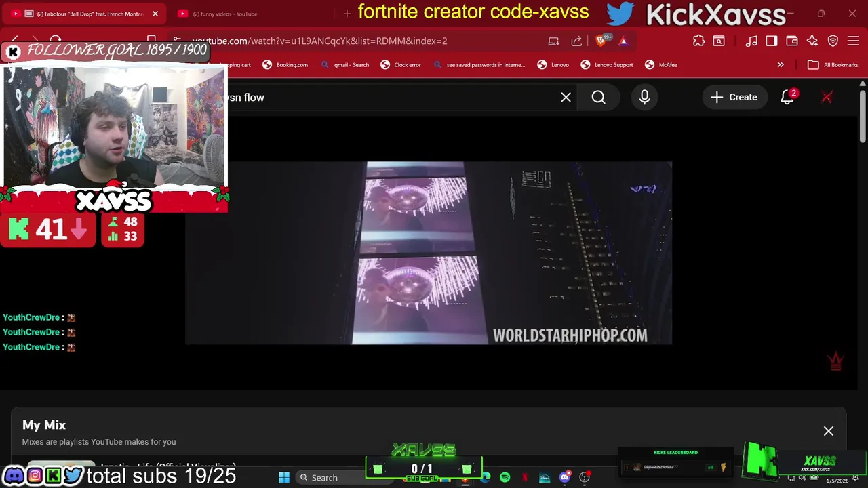868x488 pixels.
Task: Open the gmail - Search bookmark
Action: [345, 65]
